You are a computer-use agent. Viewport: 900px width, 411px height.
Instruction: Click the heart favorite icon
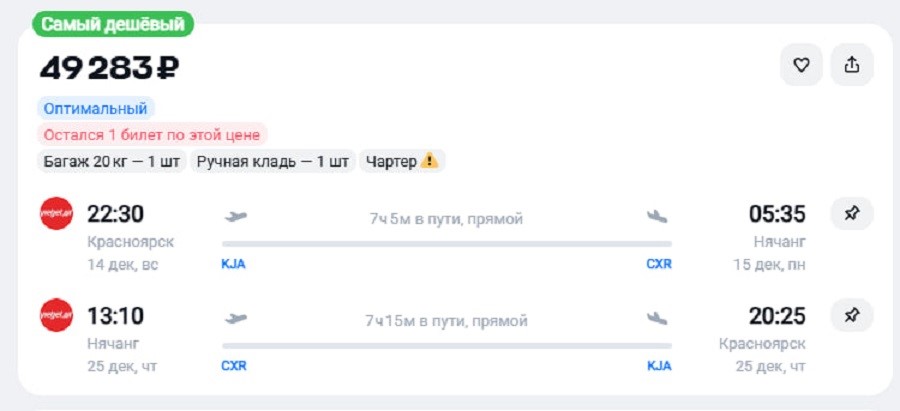801,65
